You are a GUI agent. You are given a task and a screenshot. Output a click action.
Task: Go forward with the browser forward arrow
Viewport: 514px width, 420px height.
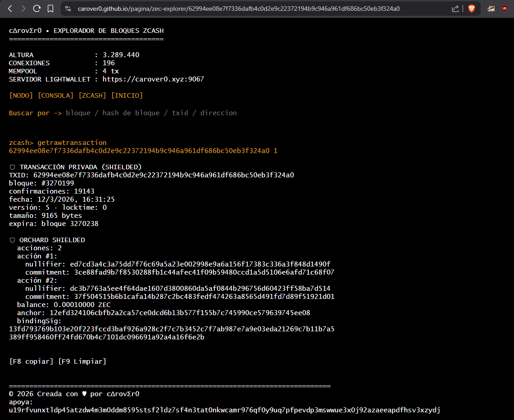coord(23,9)
